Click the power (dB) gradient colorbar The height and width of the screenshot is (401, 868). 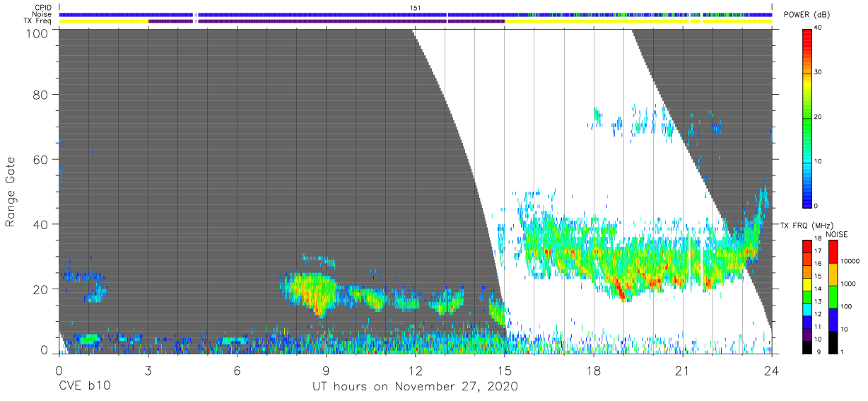807,117
